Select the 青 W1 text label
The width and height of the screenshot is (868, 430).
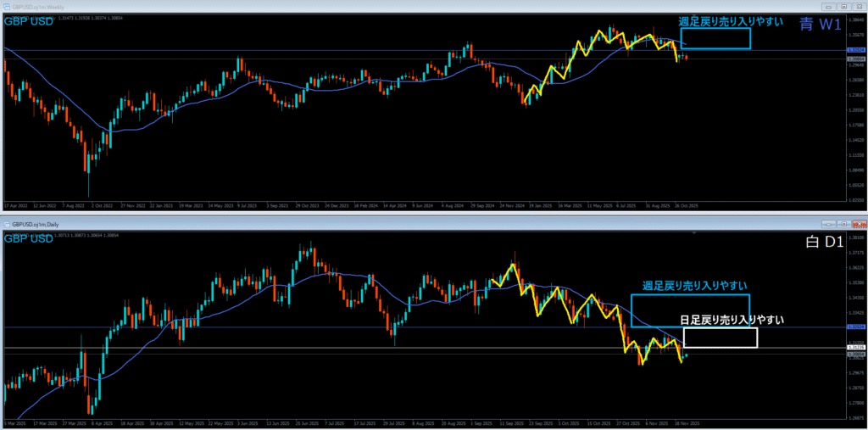pos(819,25)
